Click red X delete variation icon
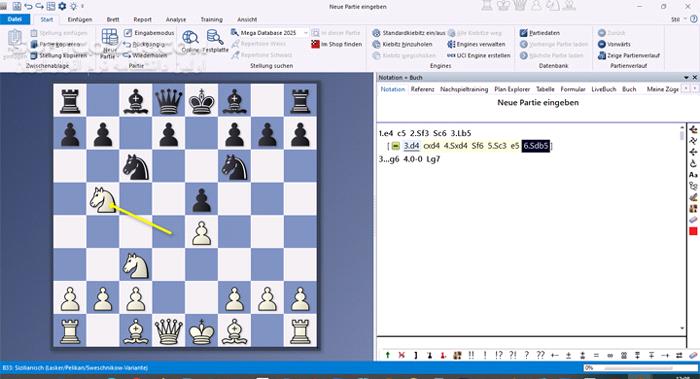 click(x=401, y=355)
